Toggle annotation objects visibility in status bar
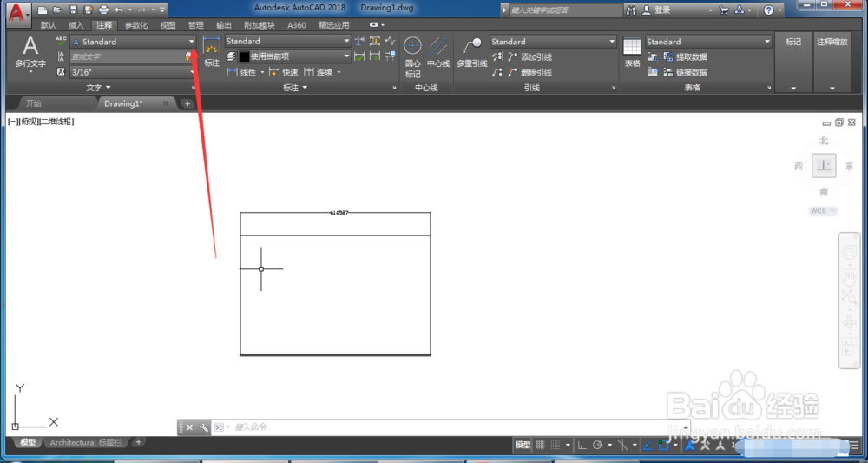This screenshot has width=868, height=463. pos(690,445)
